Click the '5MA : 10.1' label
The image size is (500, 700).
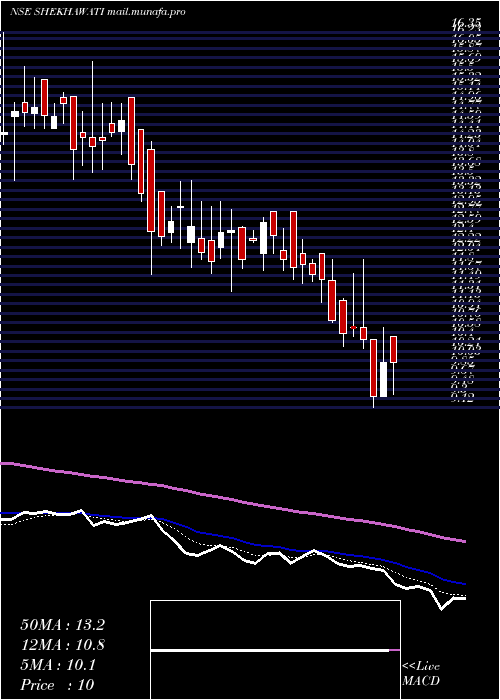coord(58,665)
